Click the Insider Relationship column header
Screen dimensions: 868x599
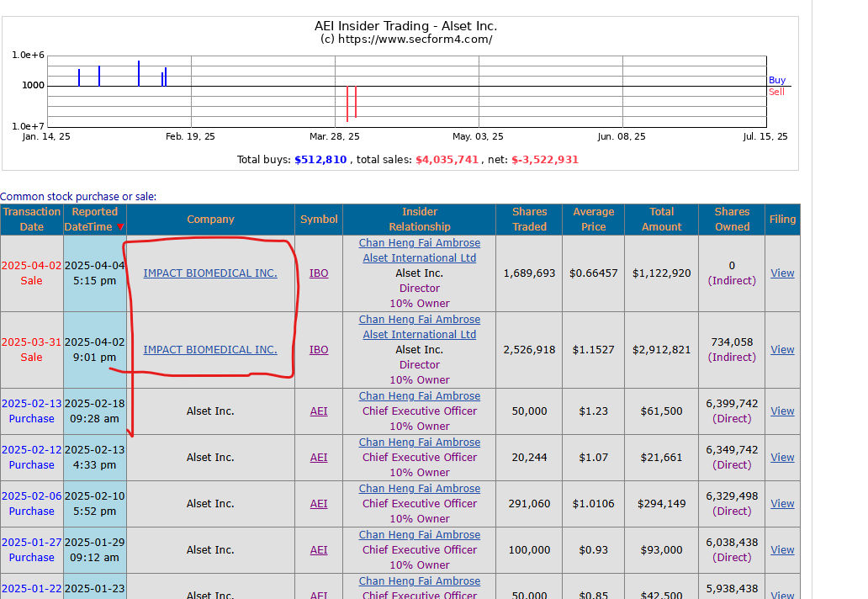click(x=420, y=220)
